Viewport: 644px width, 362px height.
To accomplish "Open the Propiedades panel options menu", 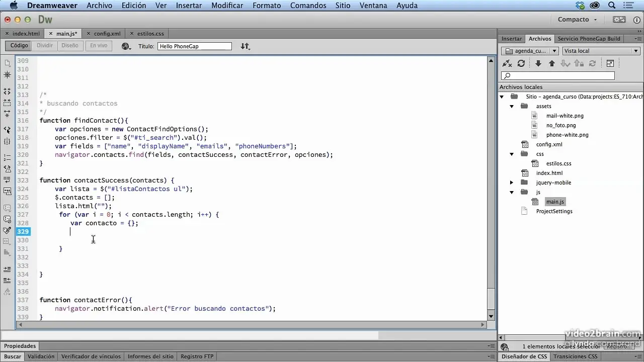I will [x=491, y=346].
